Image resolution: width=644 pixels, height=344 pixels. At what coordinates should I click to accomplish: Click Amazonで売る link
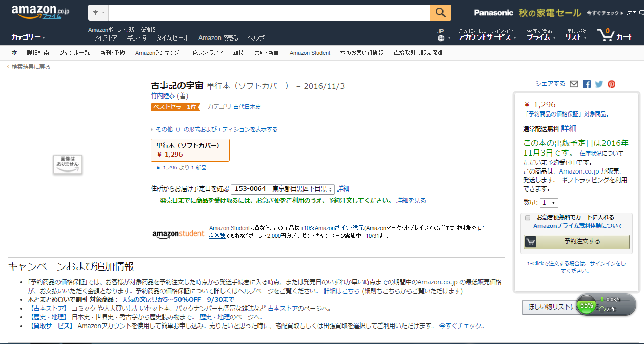(218, 38)
